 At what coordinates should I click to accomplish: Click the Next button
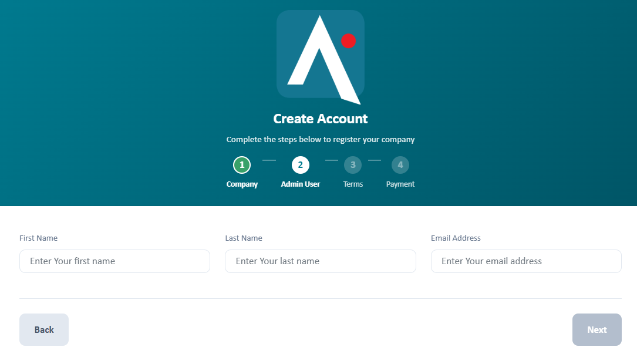(596, 329)
